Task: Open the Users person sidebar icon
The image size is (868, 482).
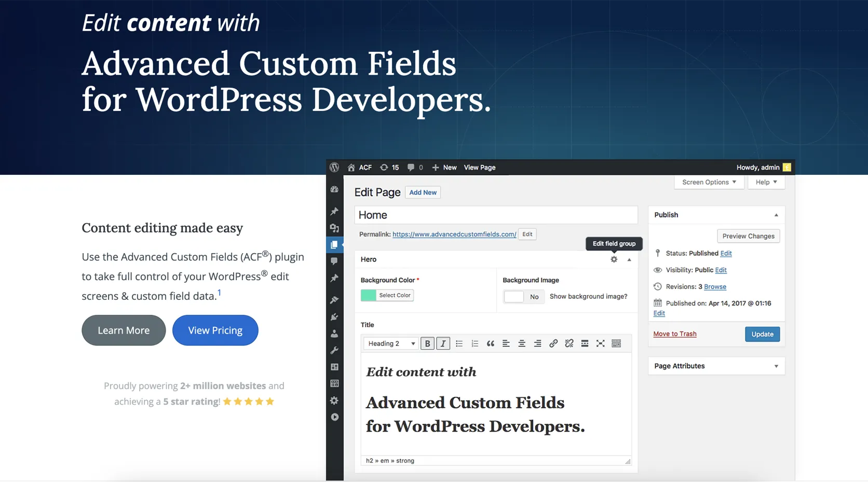Action: (x=334, y=334)
